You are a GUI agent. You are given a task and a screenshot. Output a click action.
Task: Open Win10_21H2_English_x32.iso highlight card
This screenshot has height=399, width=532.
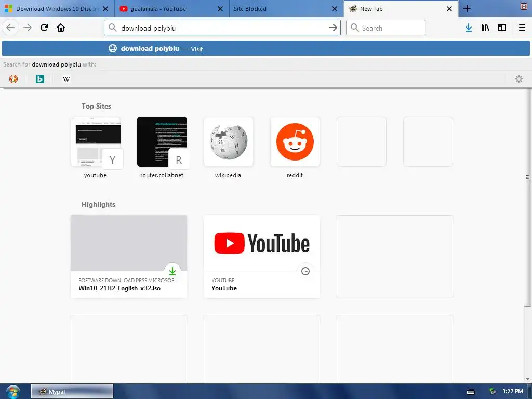(129, 257)
